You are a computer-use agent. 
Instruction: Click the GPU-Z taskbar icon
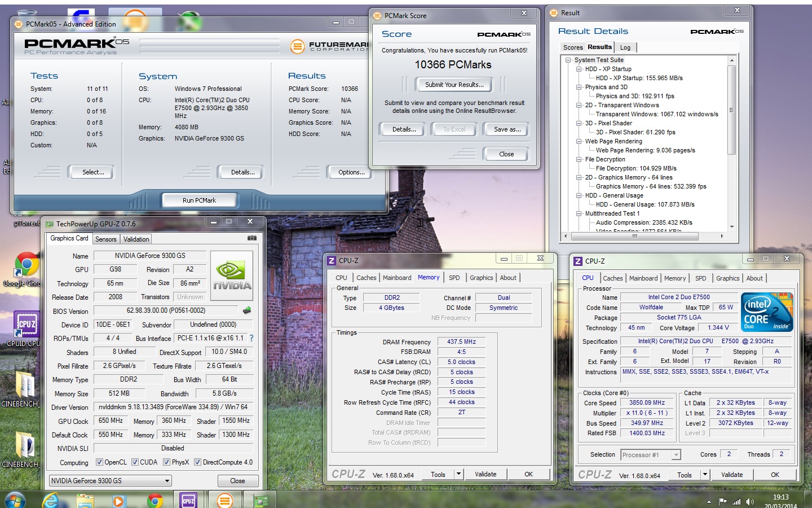pyautogui.click(x=261, y=500)
